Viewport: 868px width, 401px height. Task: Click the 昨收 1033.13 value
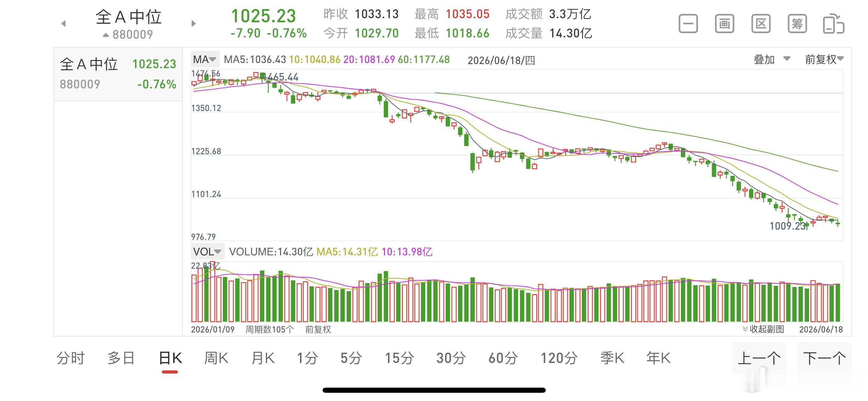[377, 14]
